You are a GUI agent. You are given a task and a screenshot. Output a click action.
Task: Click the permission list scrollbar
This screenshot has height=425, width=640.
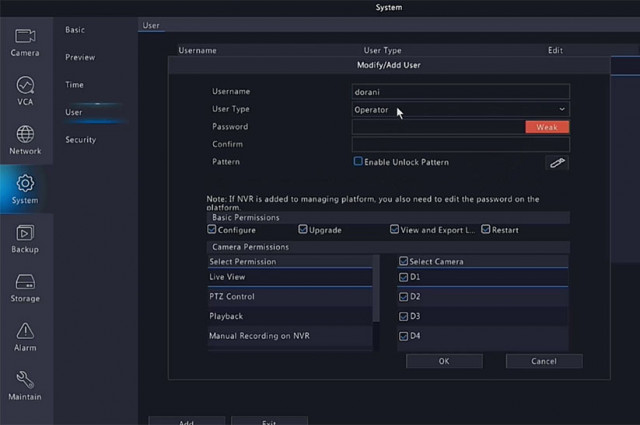376,288
